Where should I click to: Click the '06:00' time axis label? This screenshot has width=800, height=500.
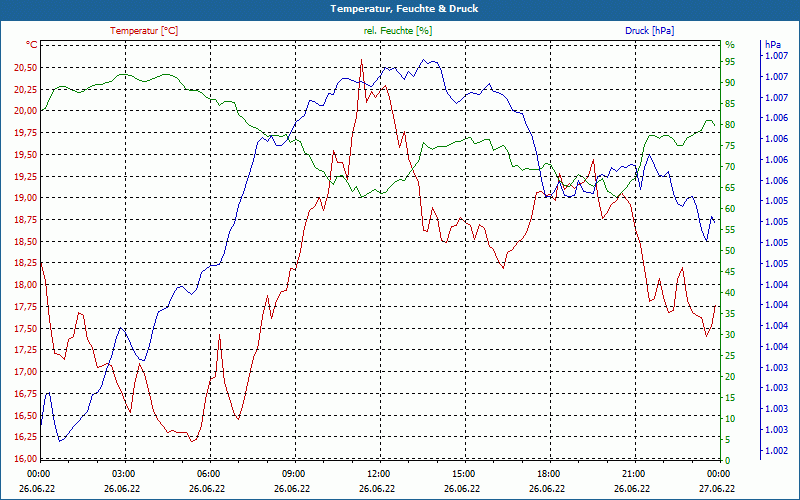coord(208,473)
